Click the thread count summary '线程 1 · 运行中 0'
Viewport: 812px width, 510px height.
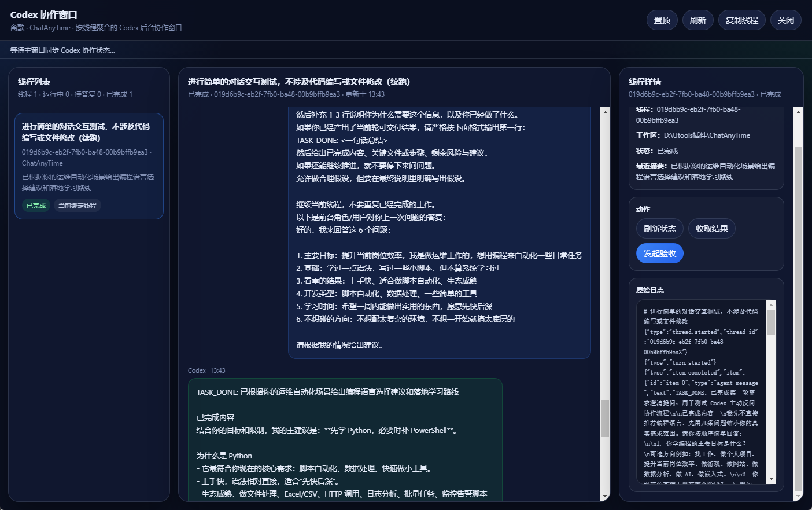click(x=75, y=94)
